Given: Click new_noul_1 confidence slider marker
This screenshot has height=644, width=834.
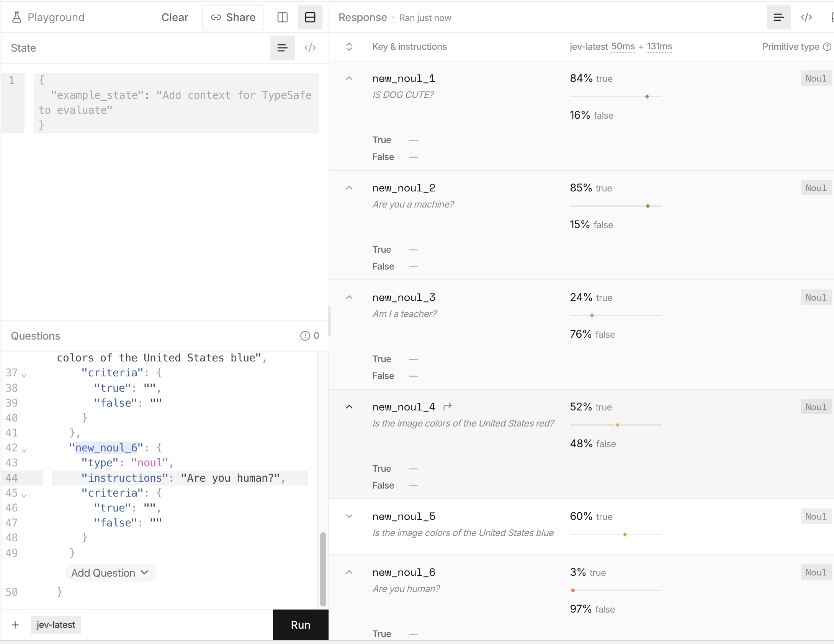Looking at the screenshot, I should (647, 96).
